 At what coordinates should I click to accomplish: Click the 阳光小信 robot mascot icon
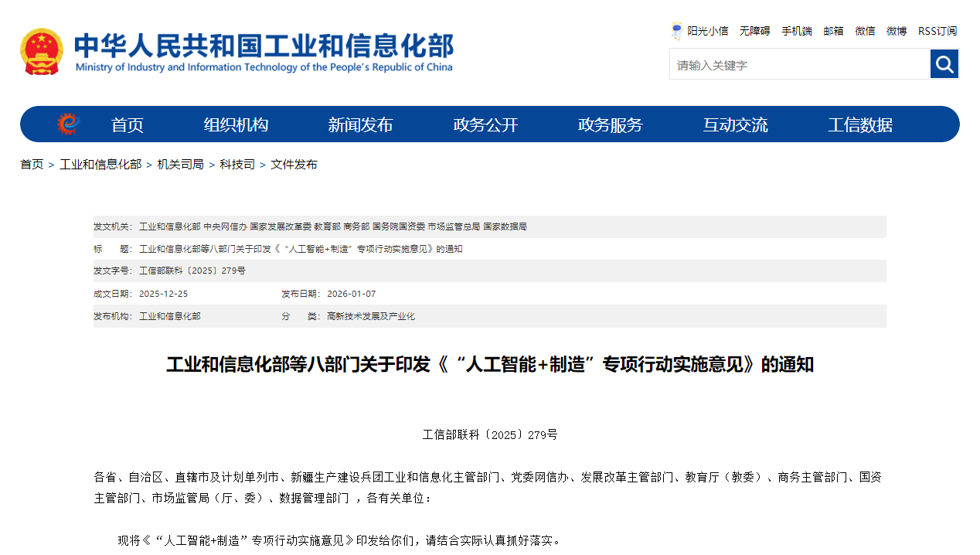pos(677,31)
